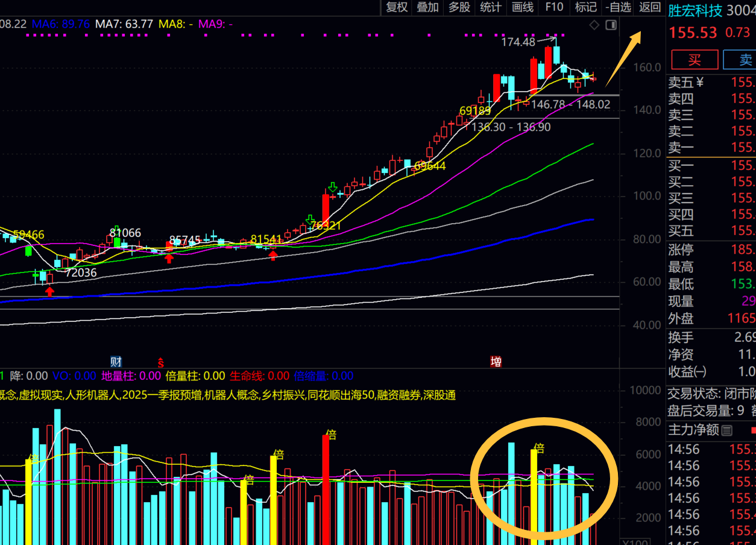Open the 复权 price adjustment menu

397,7
